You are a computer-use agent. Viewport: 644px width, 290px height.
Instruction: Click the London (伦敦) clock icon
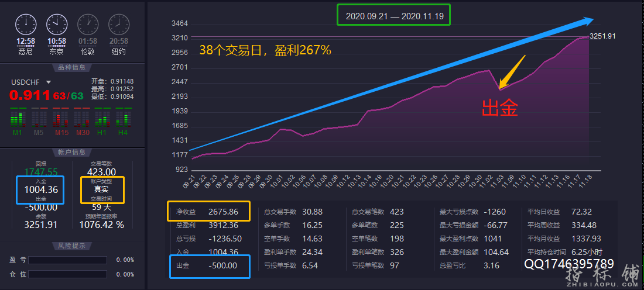[88, 25]
